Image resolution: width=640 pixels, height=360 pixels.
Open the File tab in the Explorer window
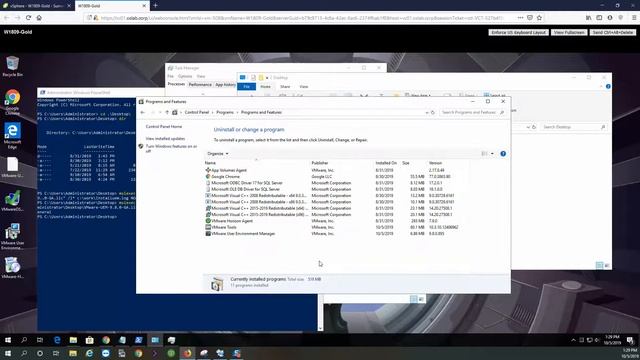pos(247,87)
